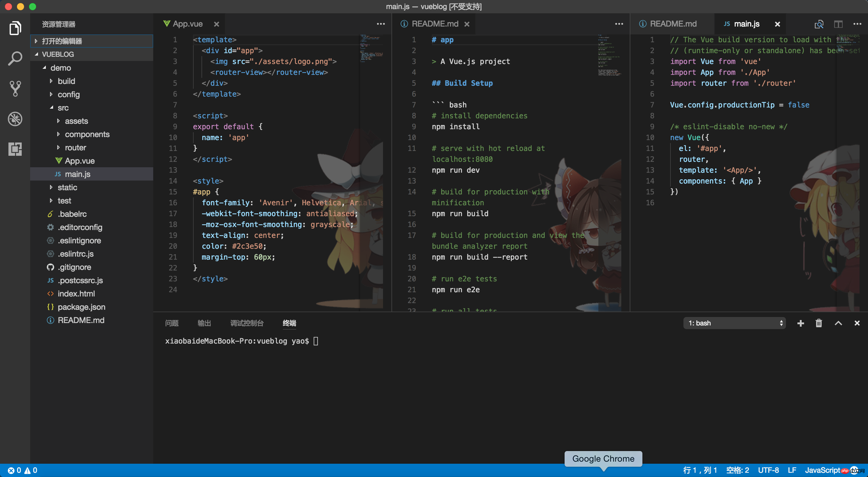This screenshot has width=868, height=477.
Task: Expand the config folder
Action: tap(51, 94)
